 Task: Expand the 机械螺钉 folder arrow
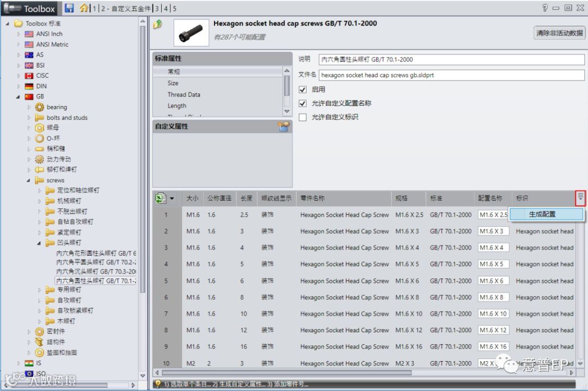click(x=39, y=201)
